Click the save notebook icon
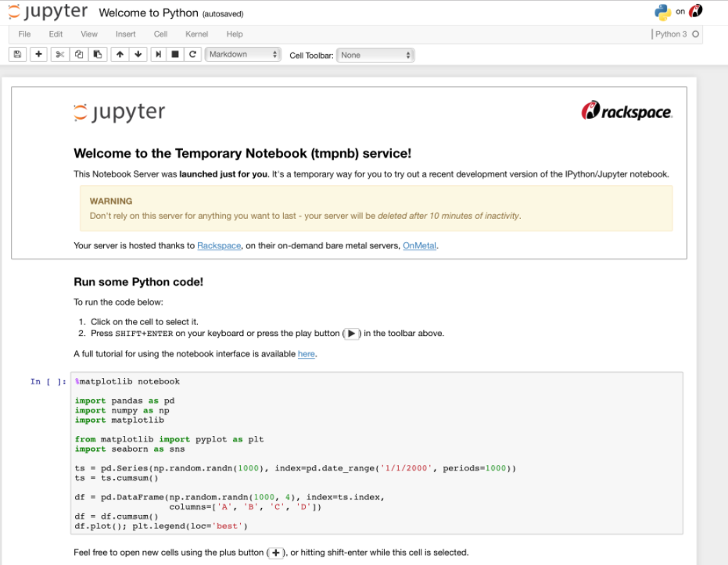 (x=18, y=54)
